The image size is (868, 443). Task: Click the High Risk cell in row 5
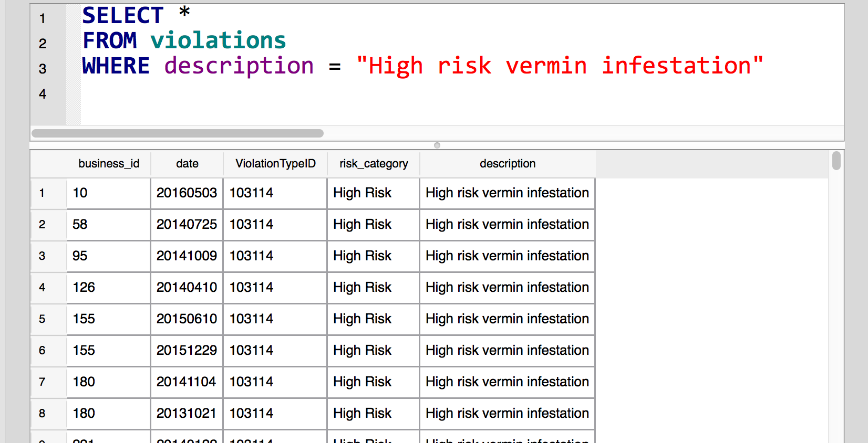pyautogui.click(x=374, y=319)
